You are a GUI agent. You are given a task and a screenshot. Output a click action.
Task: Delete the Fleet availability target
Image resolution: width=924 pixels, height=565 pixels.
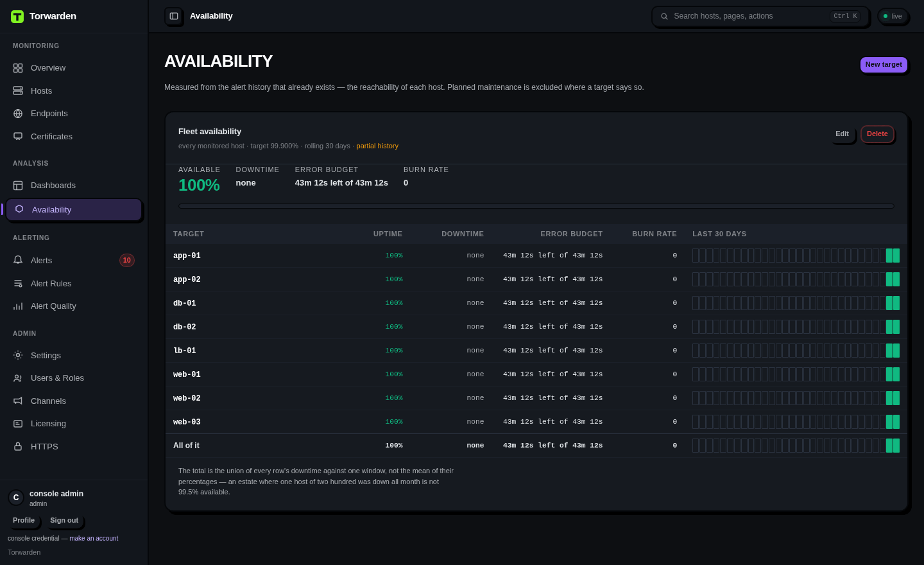pos(877,134)
